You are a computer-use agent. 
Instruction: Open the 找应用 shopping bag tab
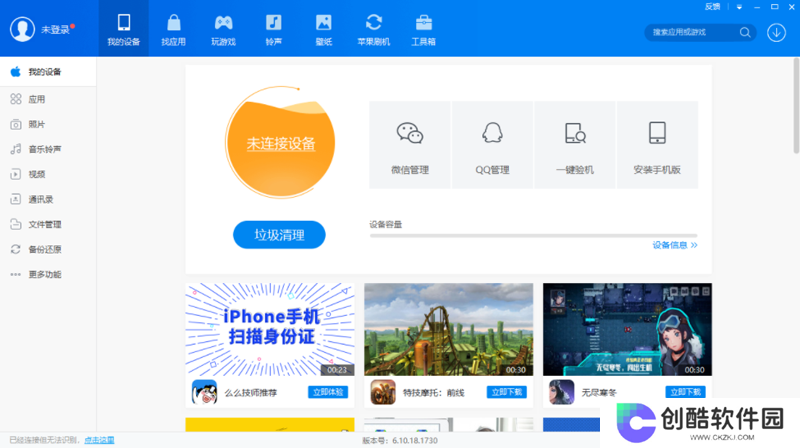[173, 29]
